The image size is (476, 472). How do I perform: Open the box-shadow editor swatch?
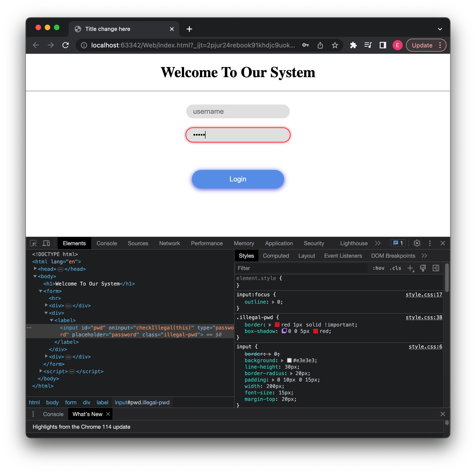(284, 331)
